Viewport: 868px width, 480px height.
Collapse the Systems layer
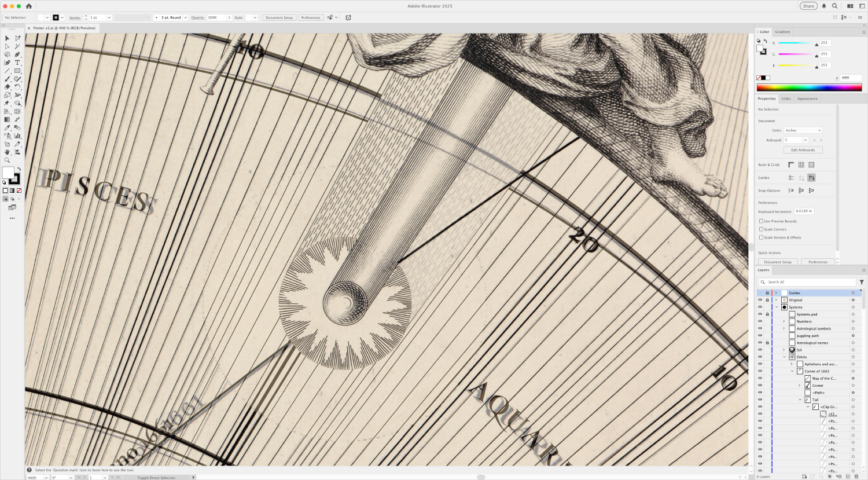777,307
